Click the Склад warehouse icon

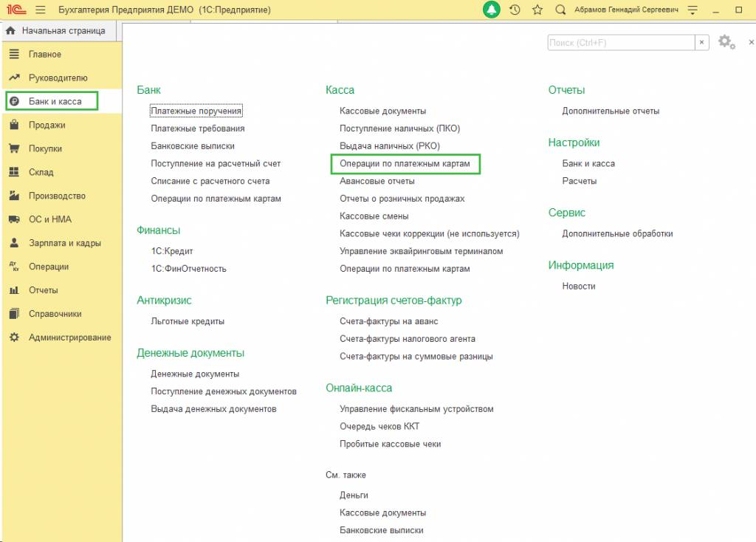point(15,172)
